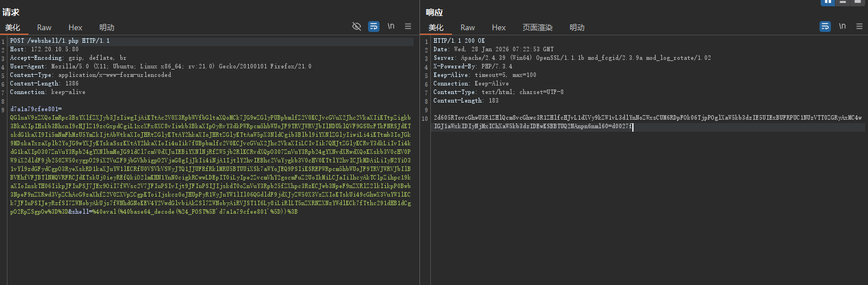Switch to the response 页面渲染 tab
Viewport: 868px width, 285px height.
click(x=537, y=27)
